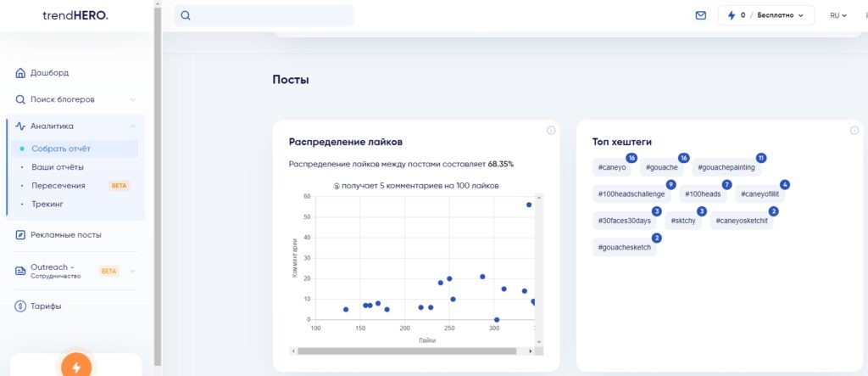Click the #100headschallenge hashtag
868x376 pixels.
[632, 194]
